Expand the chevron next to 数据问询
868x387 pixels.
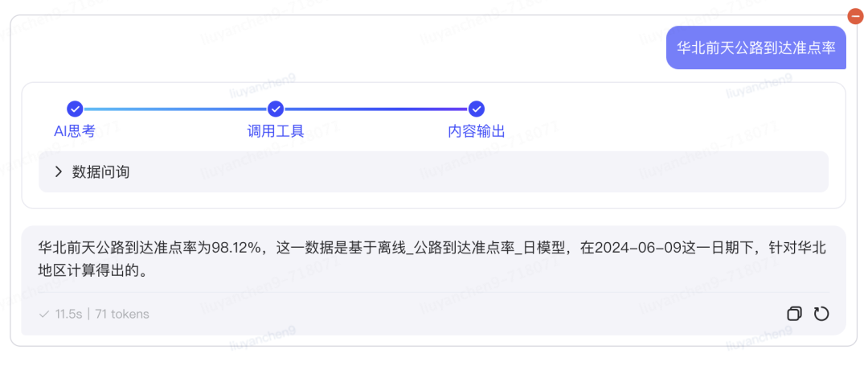click(x=58, y=171)
